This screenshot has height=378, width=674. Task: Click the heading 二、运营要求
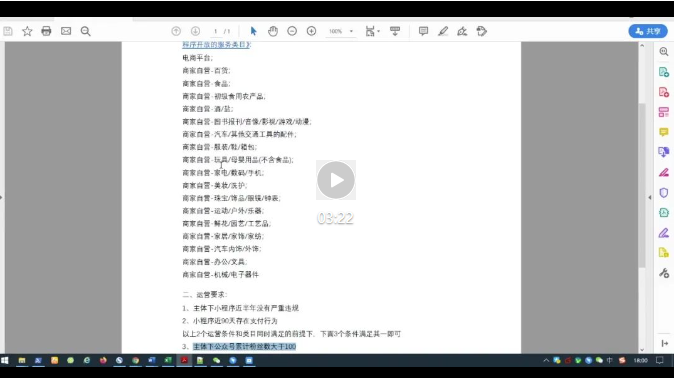click(205, 295)
